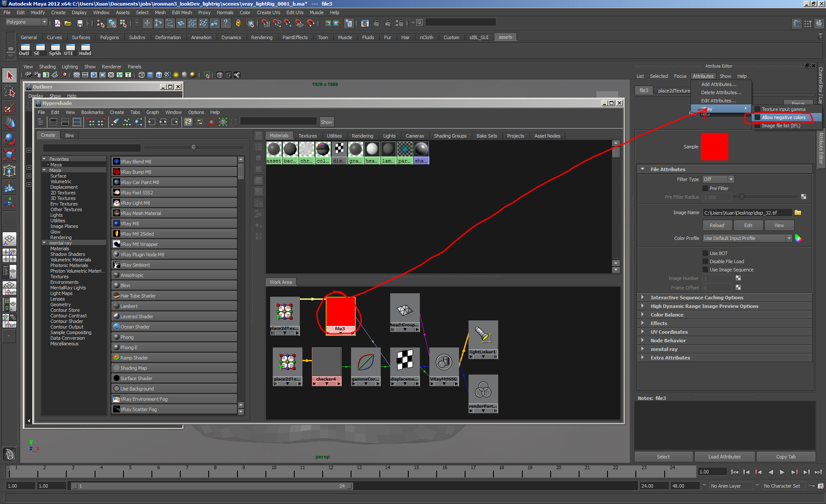
Task: Choose the Lasso tool in toolbox
Action: tap(9, 91)
